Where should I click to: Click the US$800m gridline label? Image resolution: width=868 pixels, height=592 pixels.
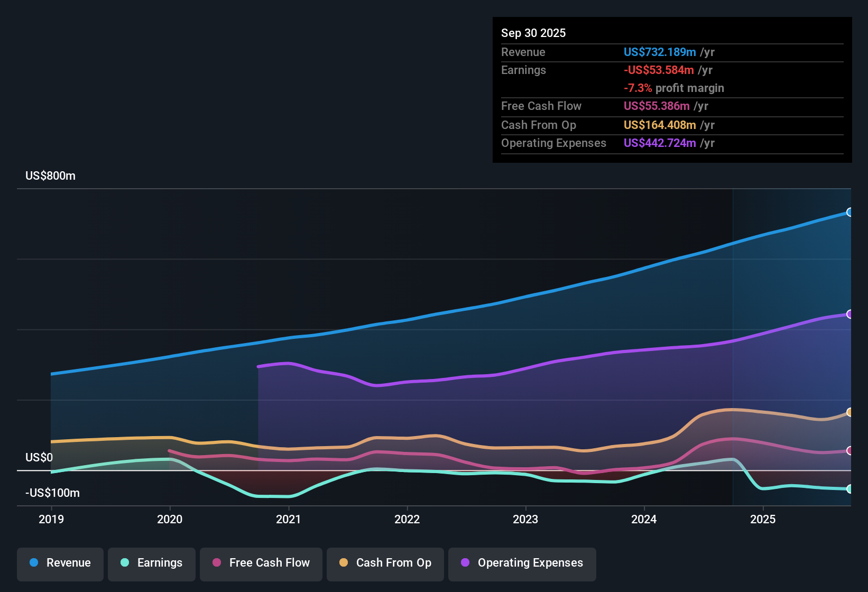click(x=50, y=175)
